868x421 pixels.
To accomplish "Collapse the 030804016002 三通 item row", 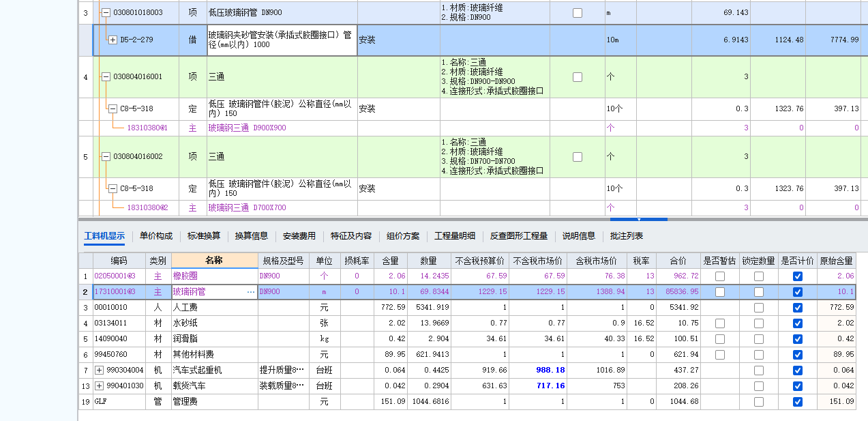I will [x=105, y=156].
